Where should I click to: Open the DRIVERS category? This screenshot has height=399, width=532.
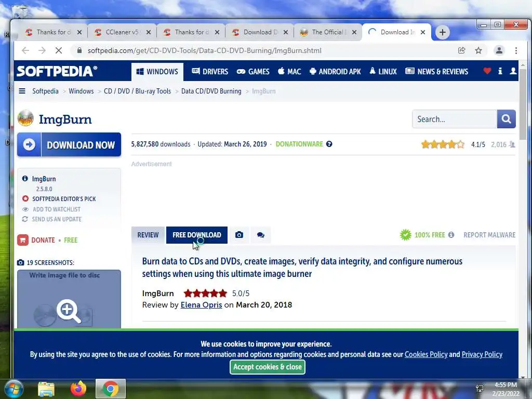[210, 72]
